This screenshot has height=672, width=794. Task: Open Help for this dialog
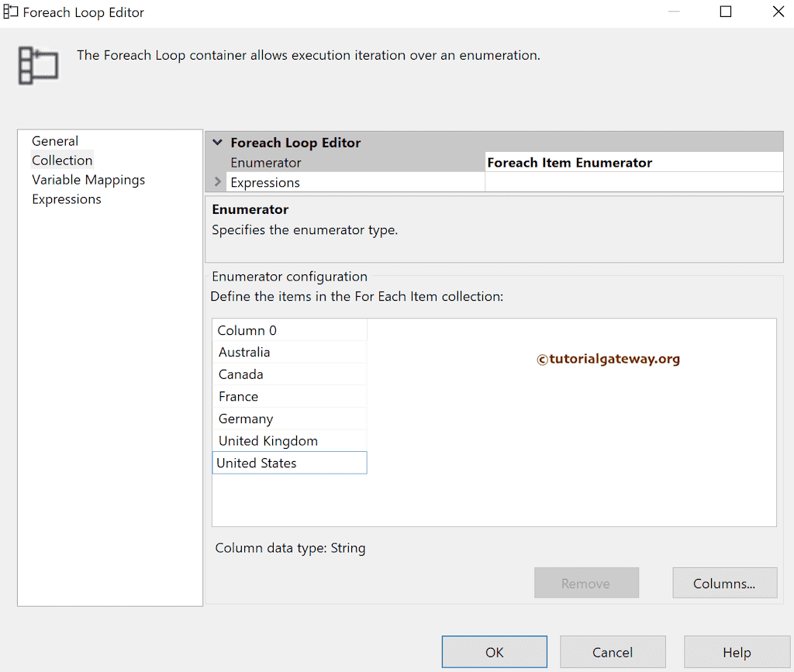pyautogui.click(x=736, y=652)
